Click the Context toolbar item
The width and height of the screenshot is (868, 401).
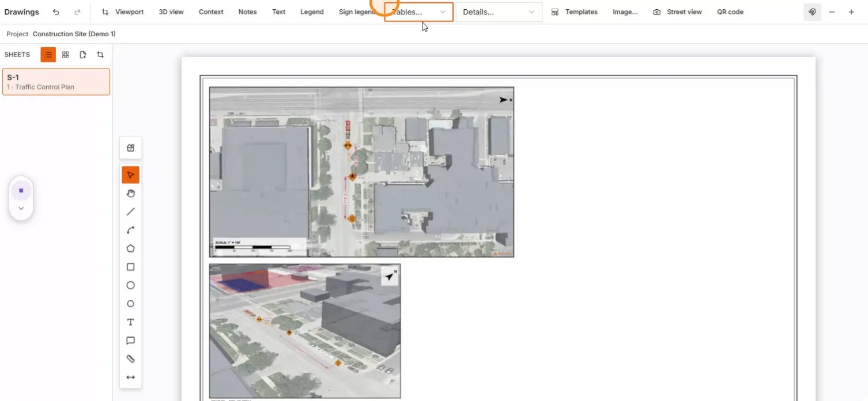click(211, 12)
